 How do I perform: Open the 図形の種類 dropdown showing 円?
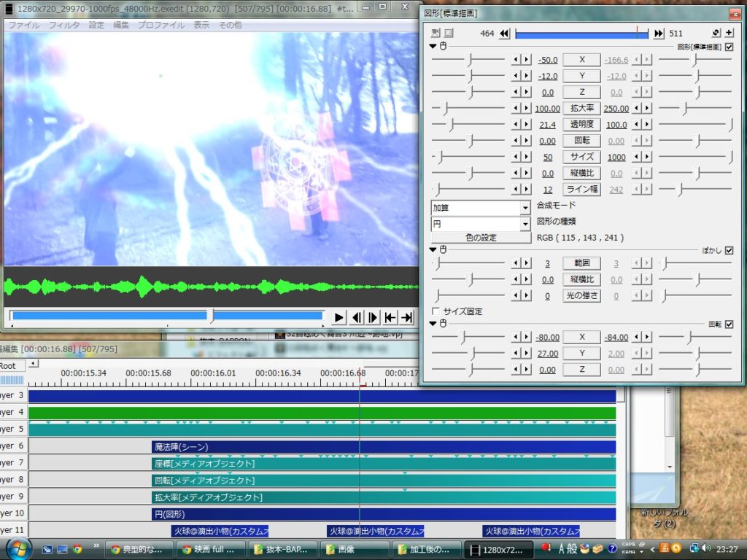pos(481,224)
